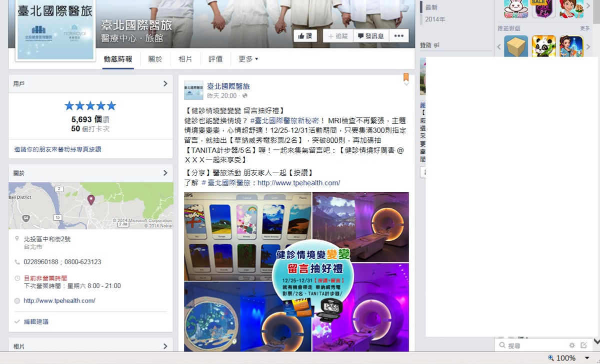600x364 pixels.
Task: Open the 臺北國際醫旅 cover title link
Action: (x=136, y=25)
